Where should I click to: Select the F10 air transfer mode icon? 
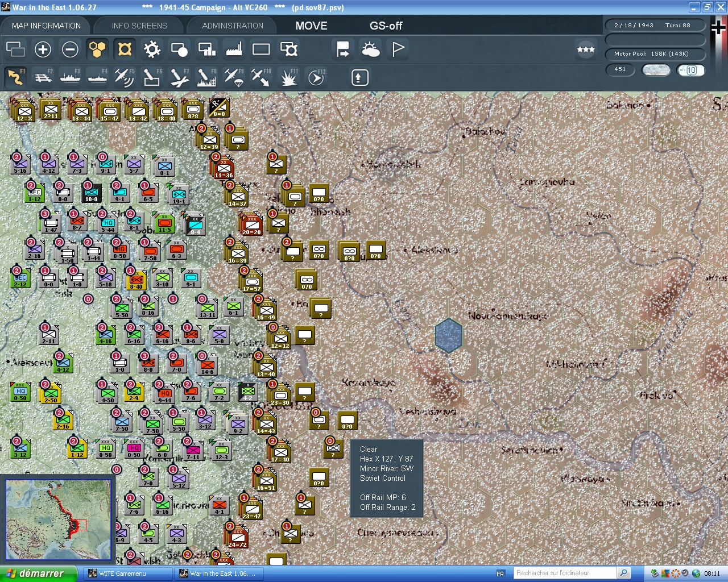pos(261,77)
